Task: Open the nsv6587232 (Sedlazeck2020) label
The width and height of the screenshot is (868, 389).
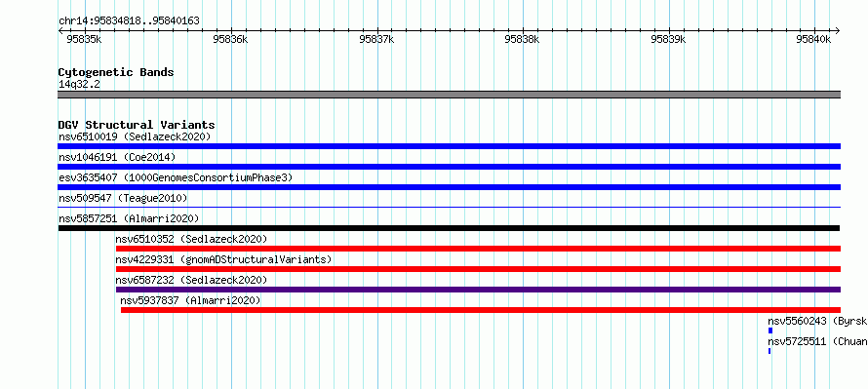Action: 191,280
